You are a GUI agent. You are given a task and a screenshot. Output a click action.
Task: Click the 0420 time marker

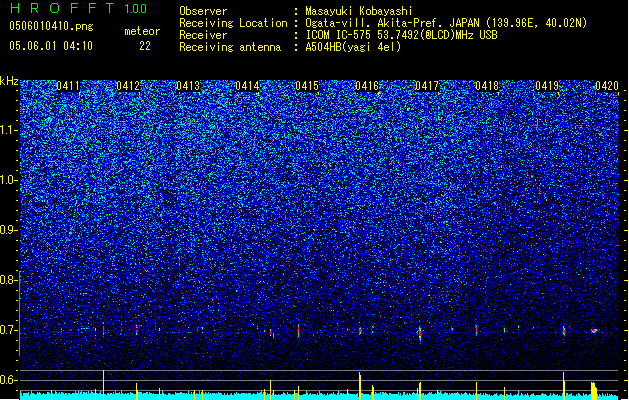tap(607, 86)
